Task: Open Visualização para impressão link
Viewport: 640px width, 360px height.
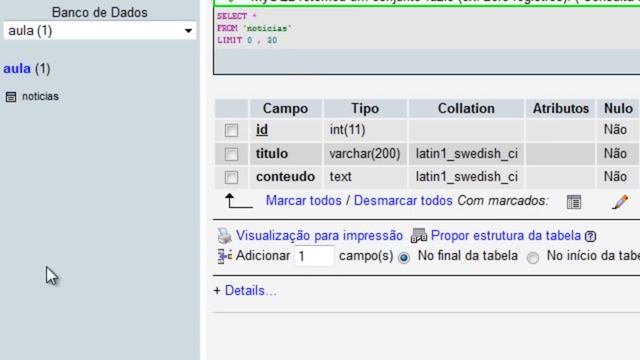Action: point(319,236)
